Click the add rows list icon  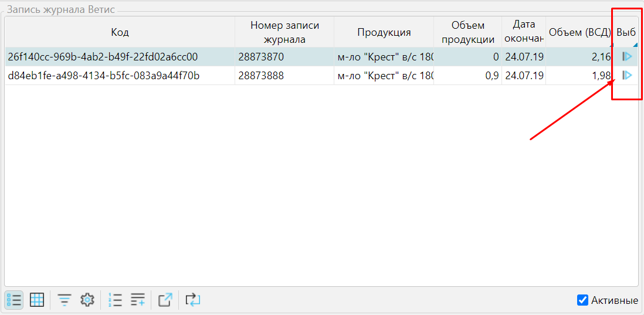[x=138, y=300]
